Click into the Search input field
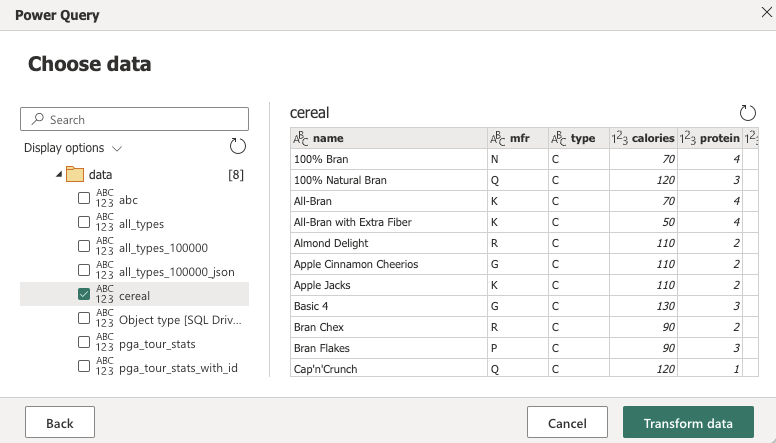Viewport: 776px width, 443px height. 140,119
